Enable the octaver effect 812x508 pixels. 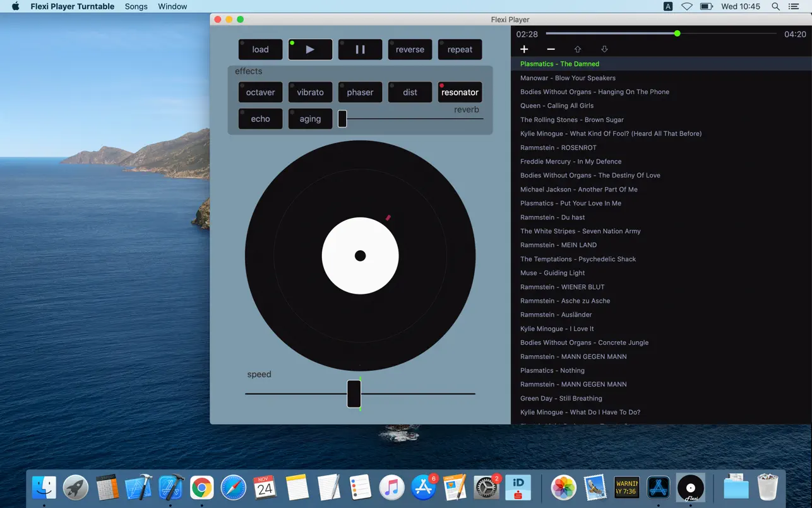click(260, 92)
